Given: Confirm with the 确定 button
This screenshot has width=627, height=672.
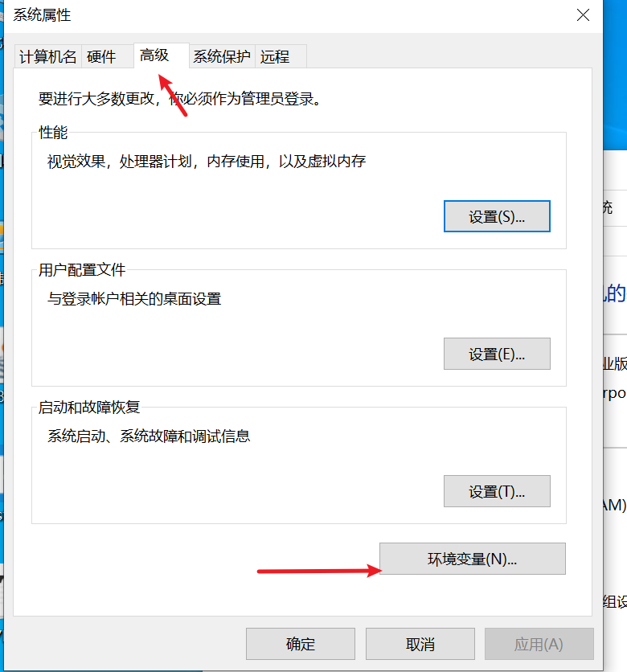Looking at the screenshot, I should [x=301, y=644].
